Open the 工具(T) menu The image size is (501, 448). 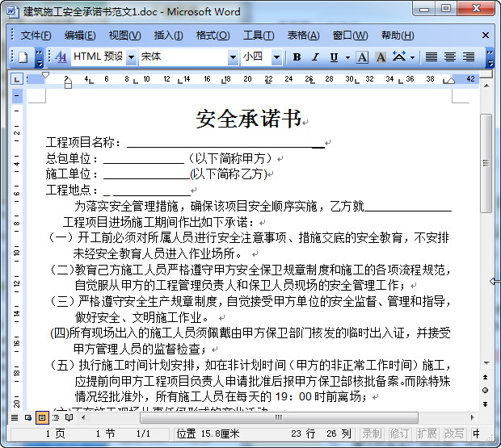tap(259, 35)
